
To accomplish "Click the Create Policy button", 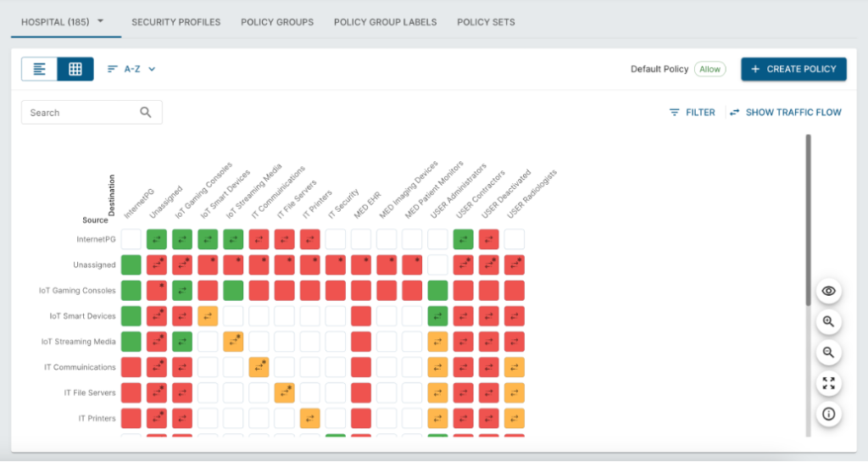I will [793, 70].
